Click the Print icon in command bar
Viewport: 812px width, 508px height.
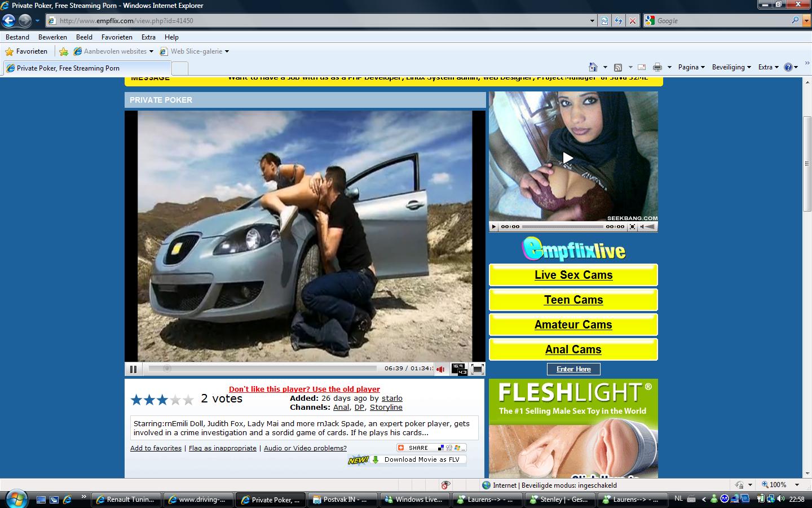coord(657,67)
